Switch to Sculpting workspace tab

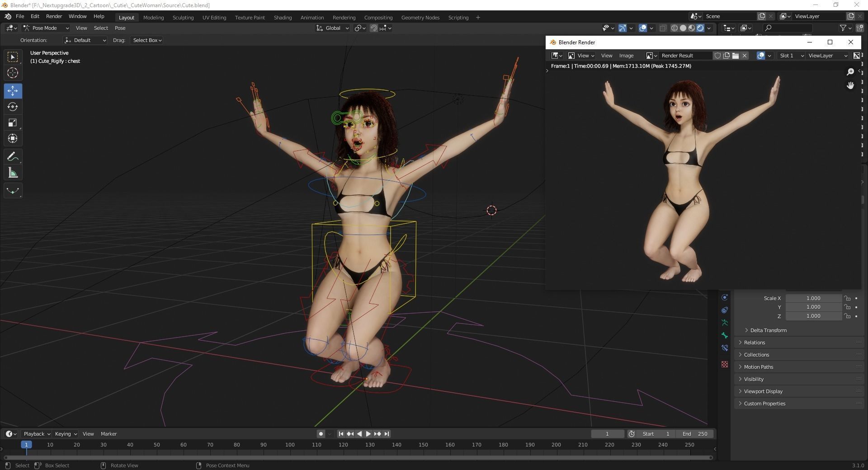click(x=183, y=18)
